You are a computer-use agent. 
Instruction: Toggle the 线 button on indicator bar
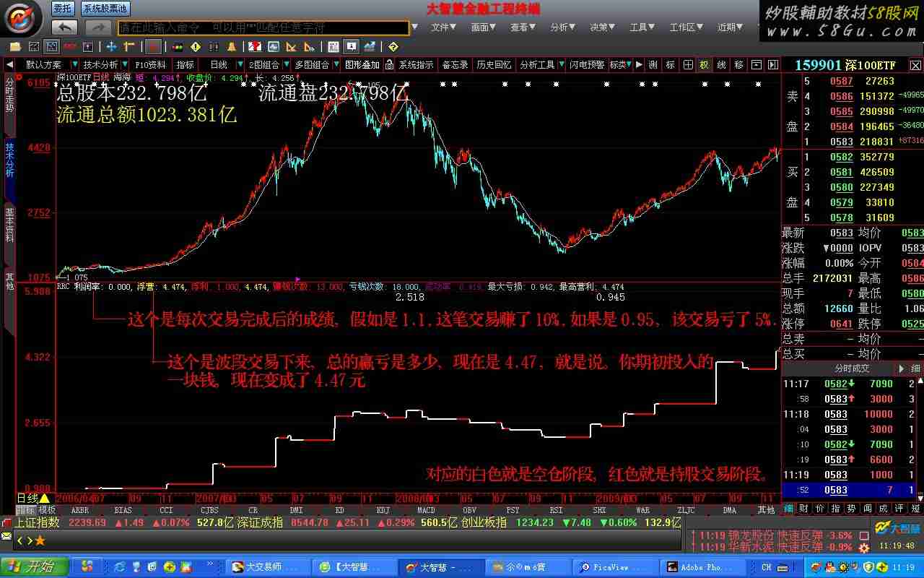coord(721,64)
